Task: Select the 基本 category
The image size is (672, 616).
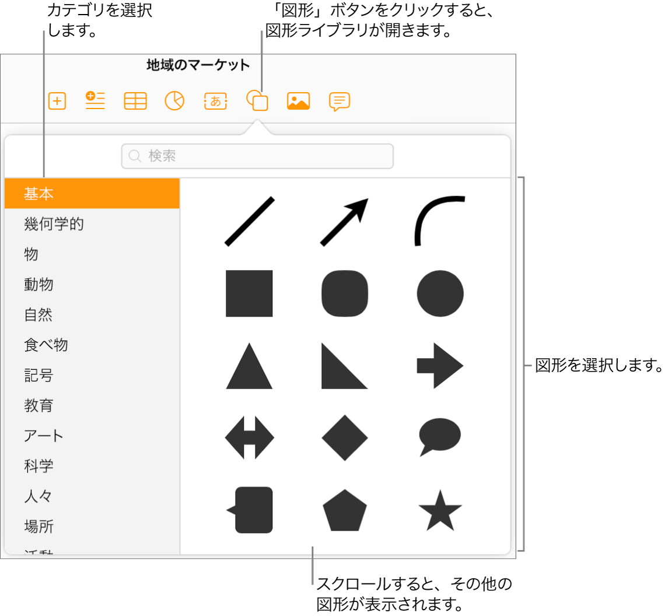Action: 92,194
